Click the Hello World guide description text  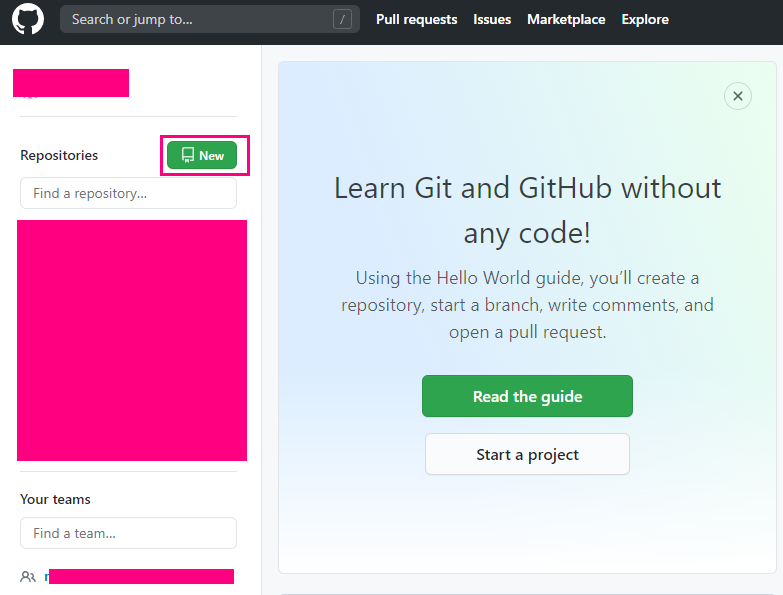click(x=527, y=305)
